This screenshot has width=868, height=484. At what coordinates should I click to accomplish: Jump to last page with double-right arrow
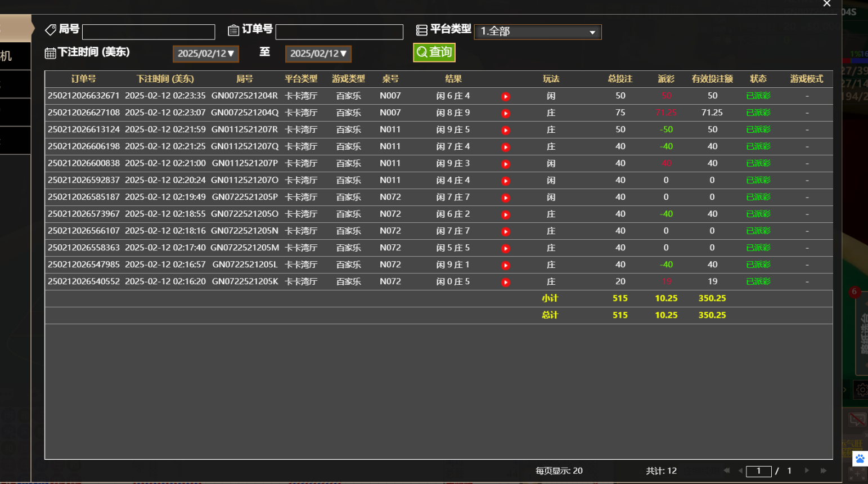tap(822, 470)
